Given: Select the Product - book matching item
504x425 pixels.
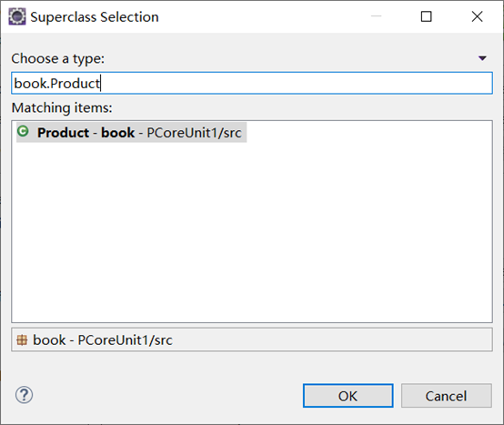Looking at the screenshot, I should (x=132, y=132).
